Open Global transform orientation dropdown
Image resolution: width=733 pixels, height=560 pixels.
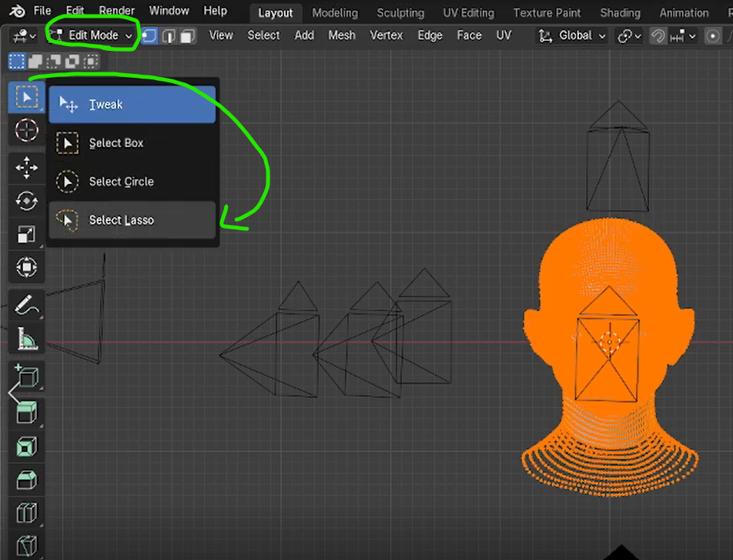(x=572, y=35)
